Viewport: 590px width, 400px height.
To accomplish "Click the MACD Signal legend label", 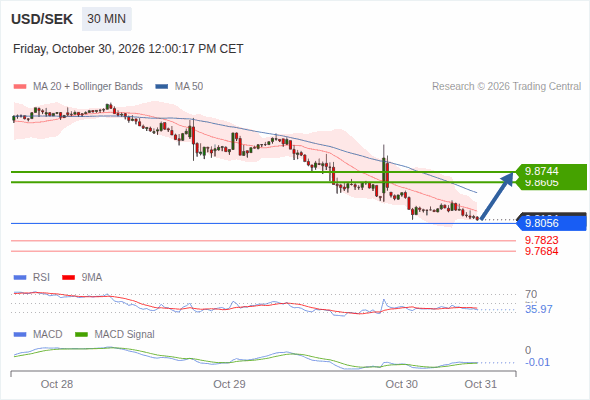I will (125, 334).
